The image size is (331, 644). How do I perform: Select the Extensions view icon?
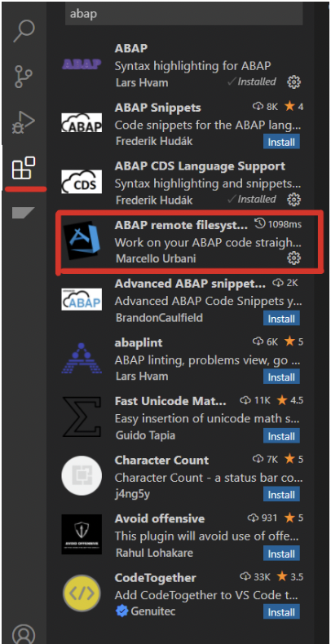(x=24, y=168)
